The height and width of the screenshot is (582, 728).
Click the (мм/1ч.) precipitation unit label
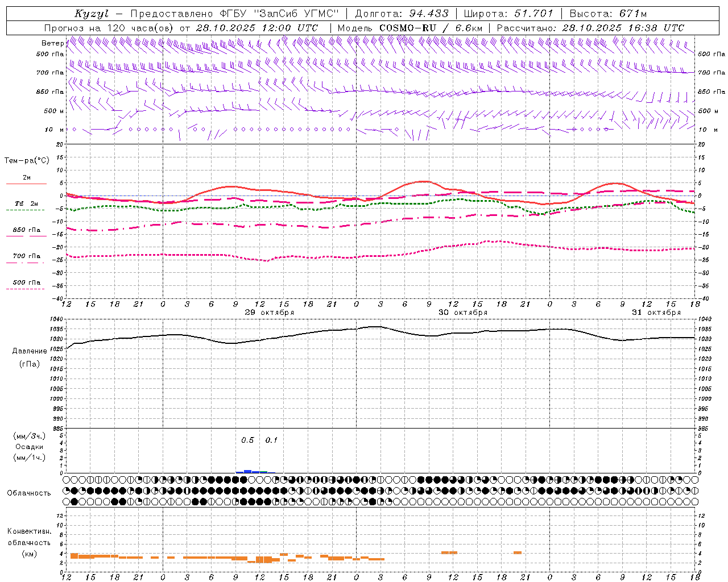click(x=30, y=458)
